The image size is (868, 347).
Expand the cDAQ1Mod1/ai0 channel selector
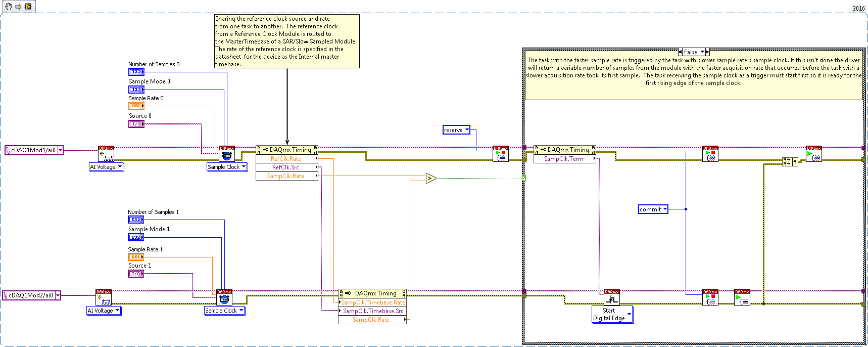(x=61, y=150)
